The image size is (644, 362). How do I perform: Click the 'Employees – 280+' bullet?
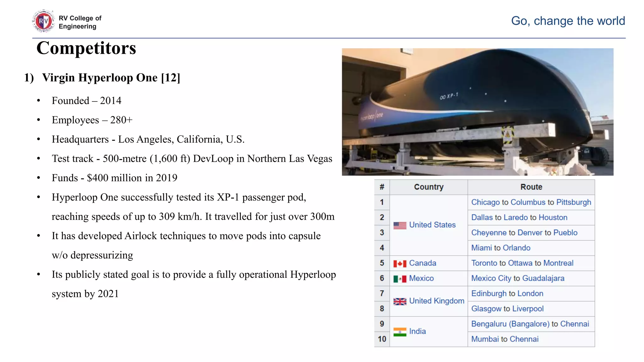[92, 120]
